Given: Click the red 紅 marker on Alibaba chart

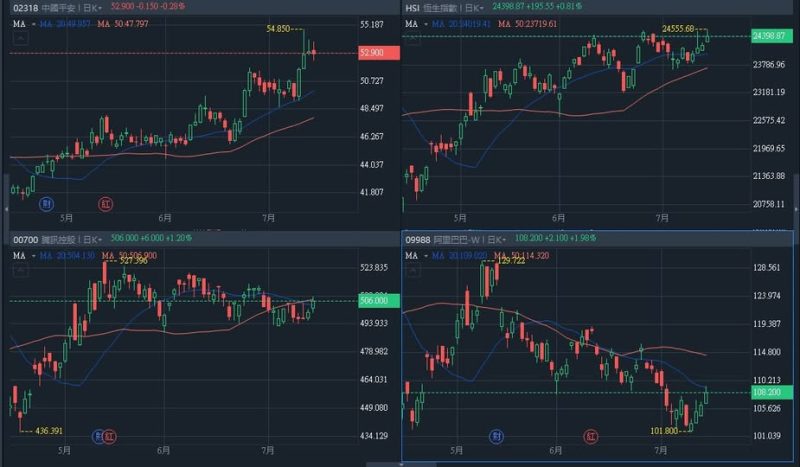Looking at the screenshot, I should (x=592, y=436).
